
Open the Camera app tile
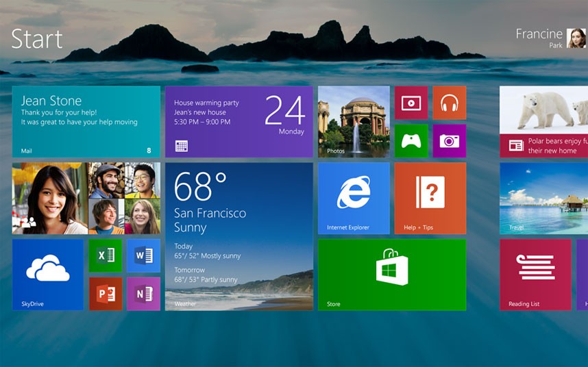(x=449, y=141)
